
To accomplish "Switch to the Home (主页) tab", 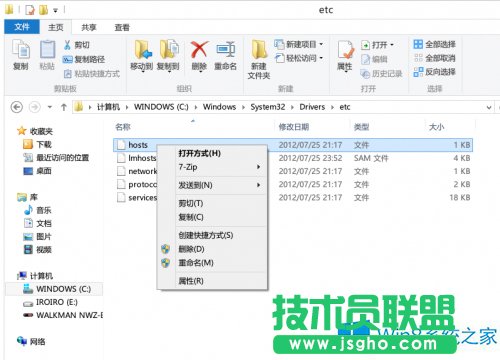I will pos(55,27).
